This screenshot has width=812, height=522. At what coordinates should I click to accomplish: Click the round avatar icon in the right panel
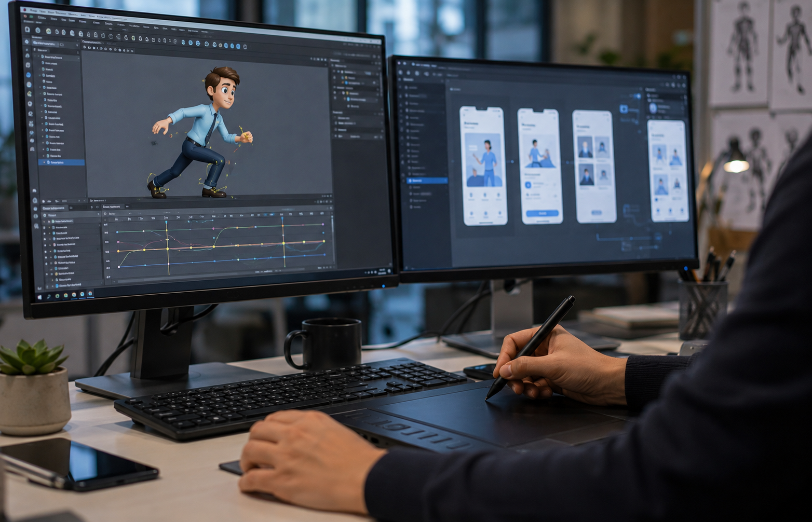pyautogui.click(x=653, y=108)
